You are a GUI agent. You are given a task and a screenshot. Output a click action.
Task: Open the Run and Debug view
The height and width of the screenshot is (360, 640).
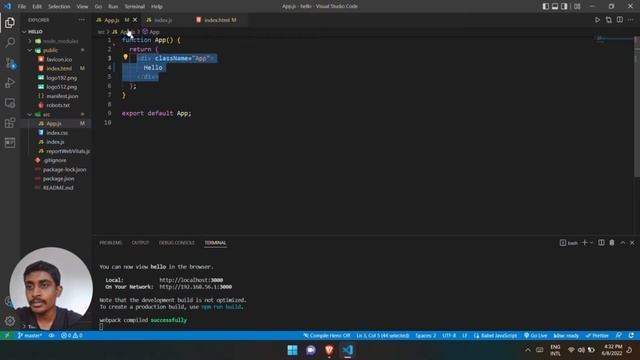coord(10,83)
